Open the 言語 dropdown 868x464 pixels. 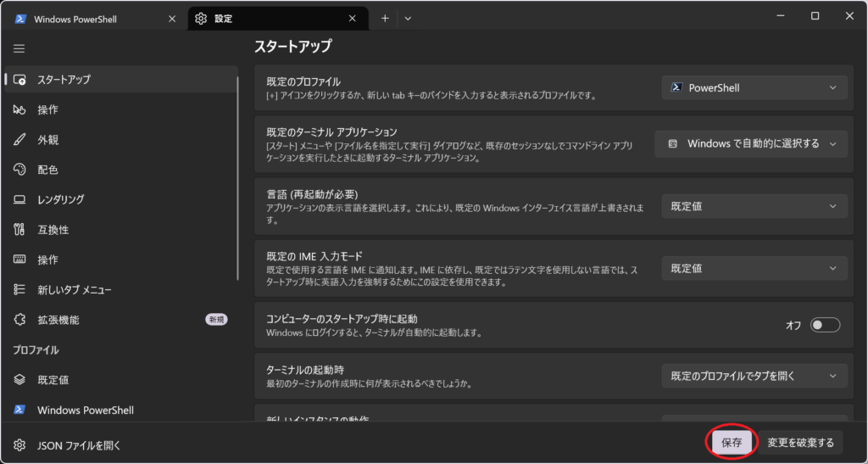click(x=754, y=206)
